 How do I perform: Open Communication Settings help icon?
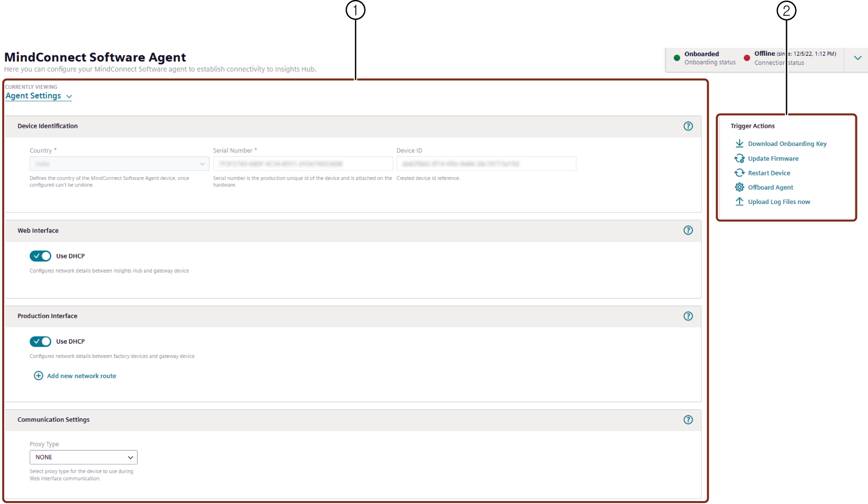tap(688, 420)
